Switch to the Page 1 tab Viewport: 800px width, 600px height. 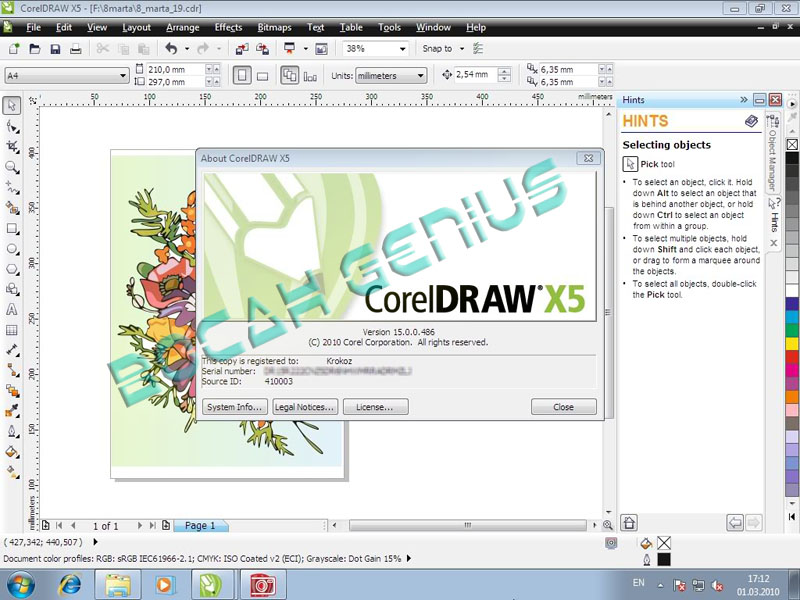pyautogui.click(x=200, y=525)
